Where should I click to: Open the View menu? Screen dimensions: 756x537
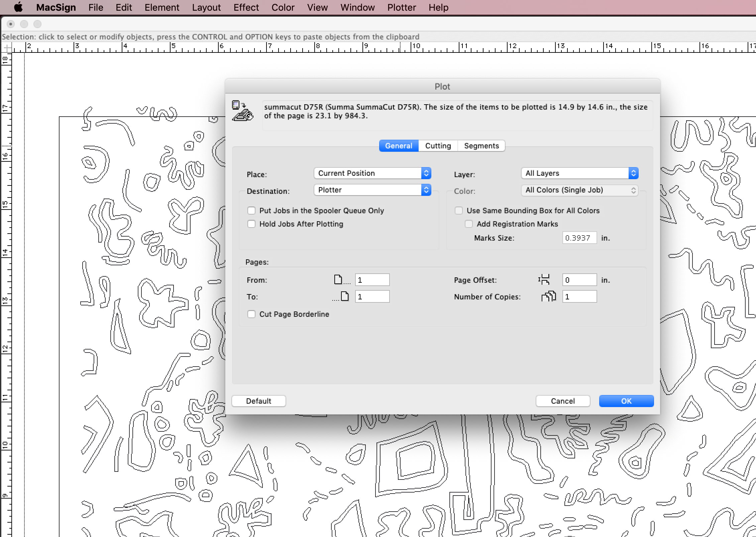point(317,7)
